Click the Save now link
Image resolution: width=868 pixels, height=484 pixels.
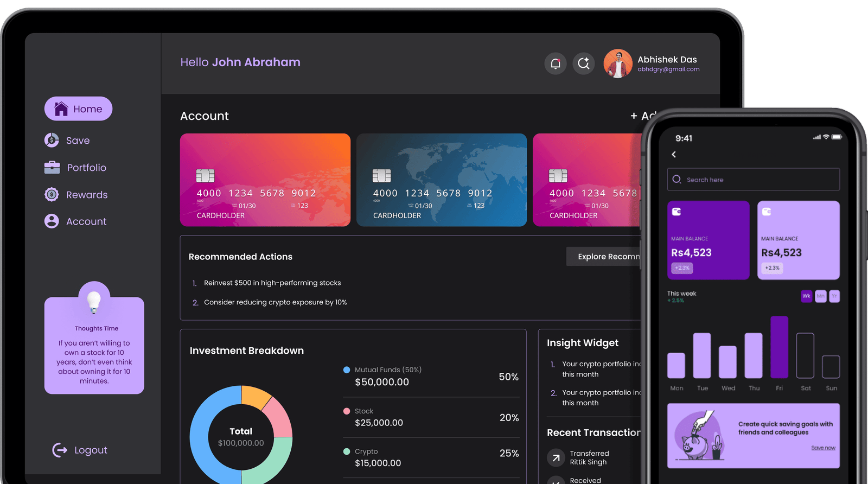(x=823, y=448)
